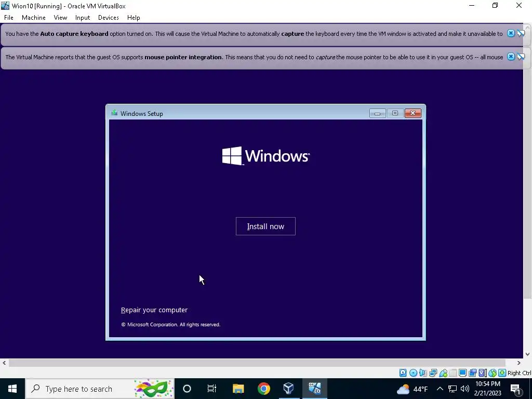Click the taskbar search box
The width and height of the screenshot is (532, 399).
[100, 389]
